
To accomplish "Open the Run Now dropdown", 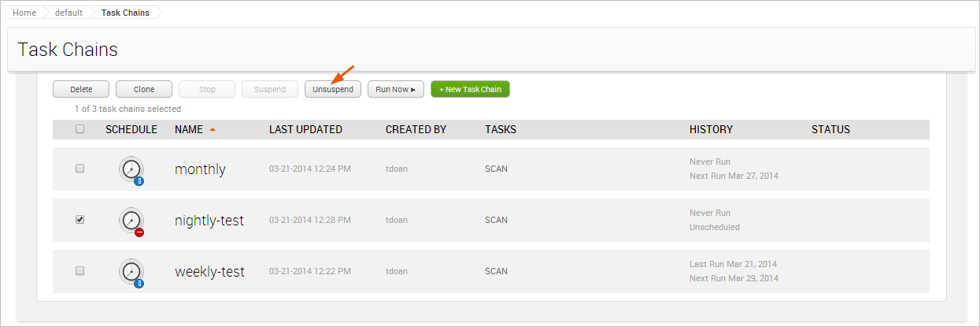I will tap(396, 89).
